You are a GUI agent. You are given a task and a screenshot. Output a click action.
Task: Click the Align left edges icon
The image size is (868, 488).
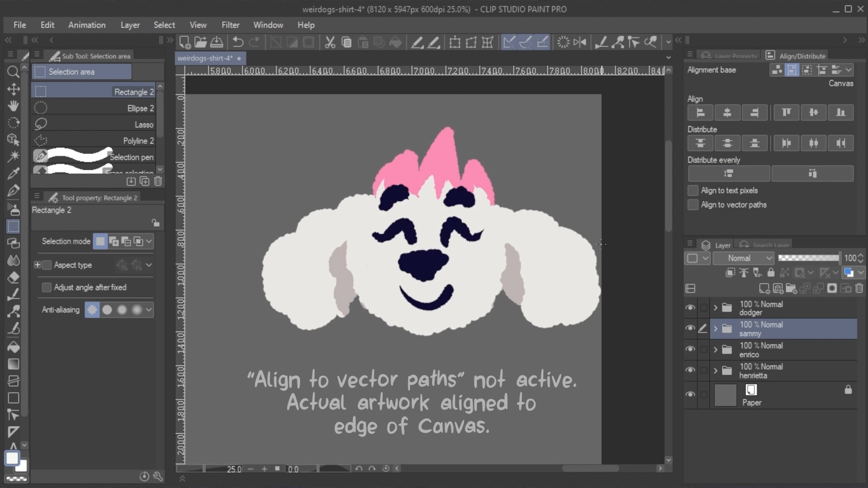[700, 113]
